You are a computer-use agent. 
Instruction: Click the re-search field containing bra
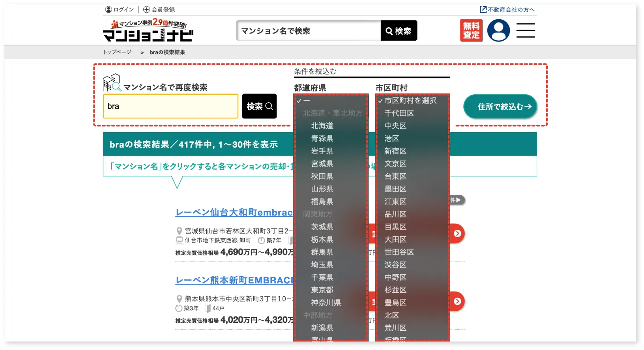tap(170, 106)
